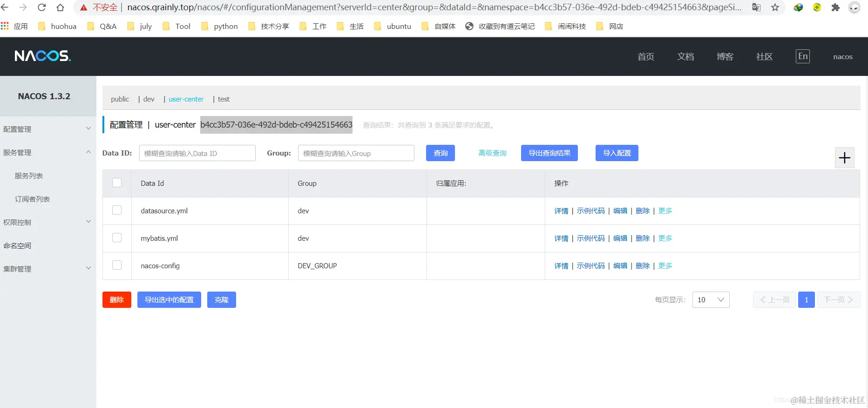Click the red 删除 button

click(117, 299)
